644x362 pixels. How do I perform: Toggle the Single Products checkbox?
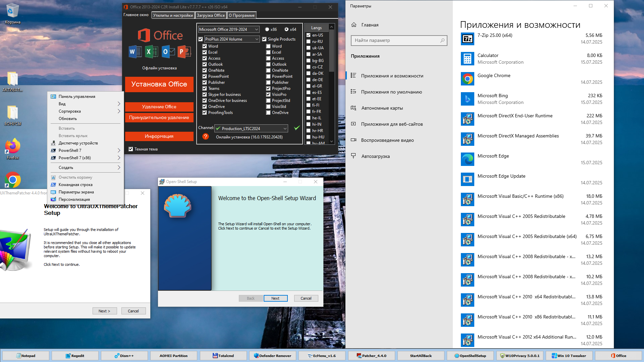pos(264,39)
